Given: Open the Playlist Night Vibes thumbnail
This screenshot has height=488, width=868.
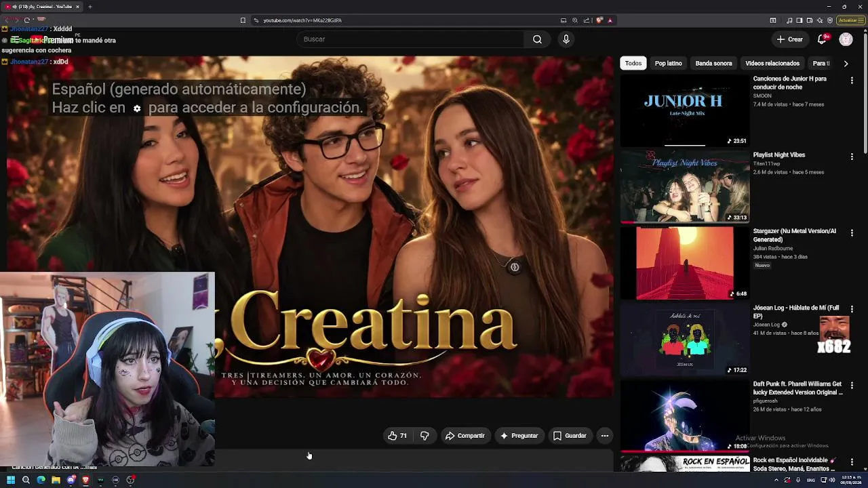Looking at the screenshot, I should tap(685, 186).
